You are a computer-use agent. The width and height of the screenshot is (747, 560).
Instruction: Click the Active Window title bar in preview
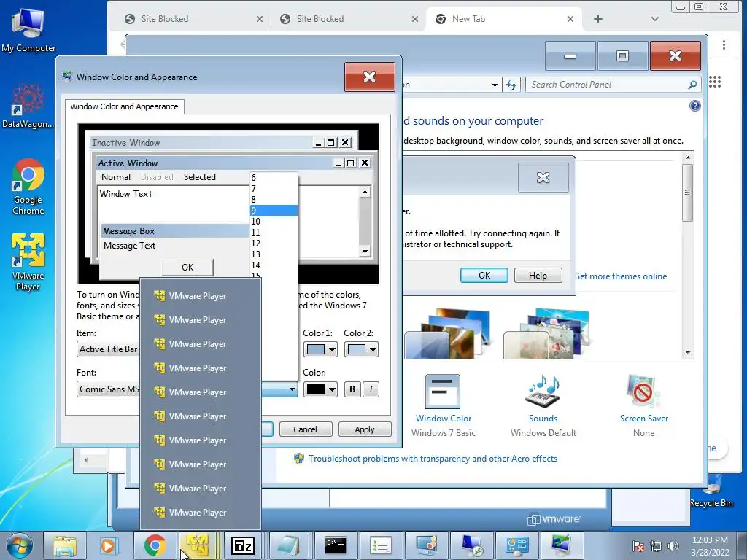click(x=214, y=163)
